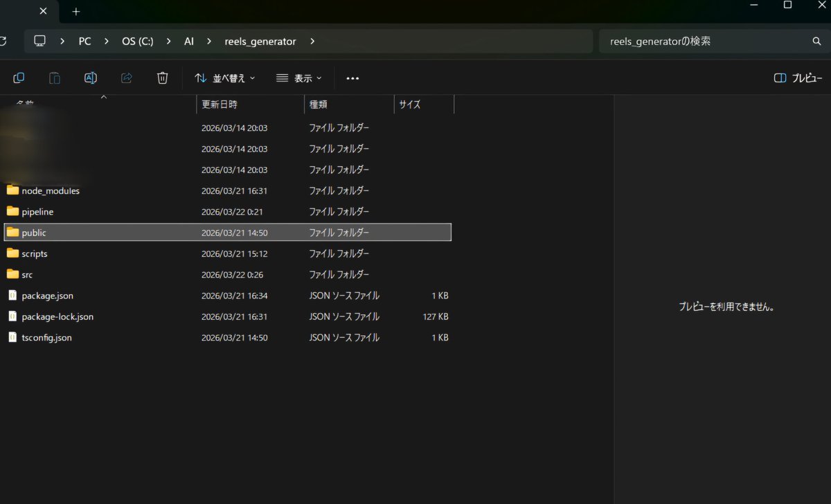Click the 1 KB size of package.json
Screen dimensions: 831x504
440,296
